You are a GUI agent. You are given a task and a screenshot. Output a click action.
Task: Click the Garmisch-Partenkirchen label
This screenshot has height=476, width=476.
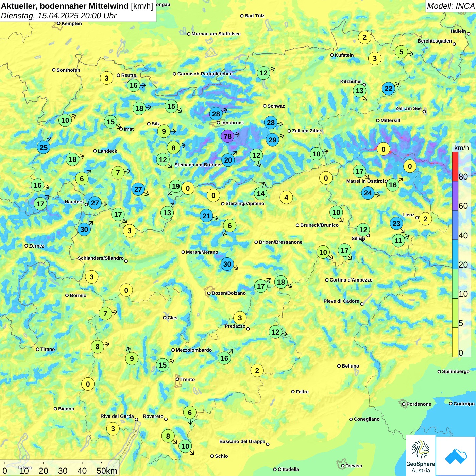pos(205,74)
